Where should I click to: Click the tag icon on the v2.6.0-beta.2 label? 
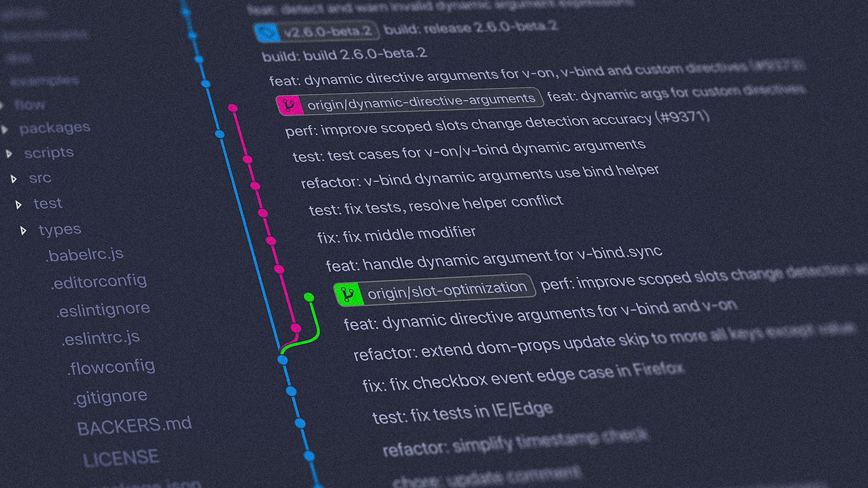click(268, 32)
